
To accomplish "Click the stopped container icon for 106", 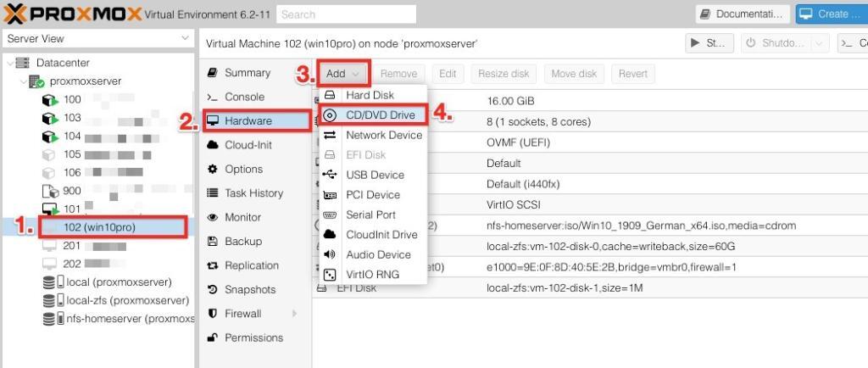I will click(50, 173).
